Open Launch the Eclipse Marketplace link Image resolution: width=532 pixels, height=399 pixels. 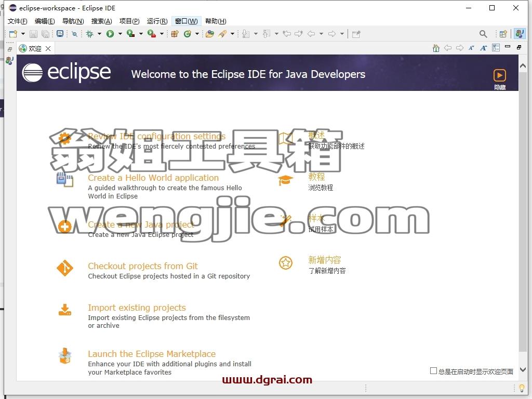coord(152,354)
